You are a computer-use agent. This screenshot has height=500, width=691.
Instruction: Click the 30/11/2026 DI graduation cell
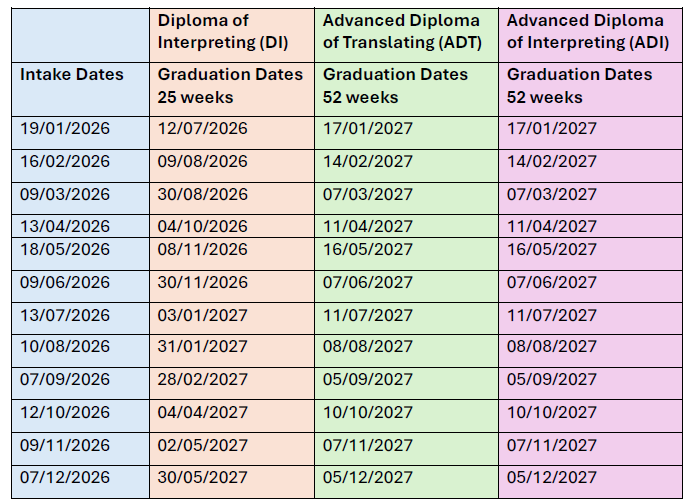202,283
